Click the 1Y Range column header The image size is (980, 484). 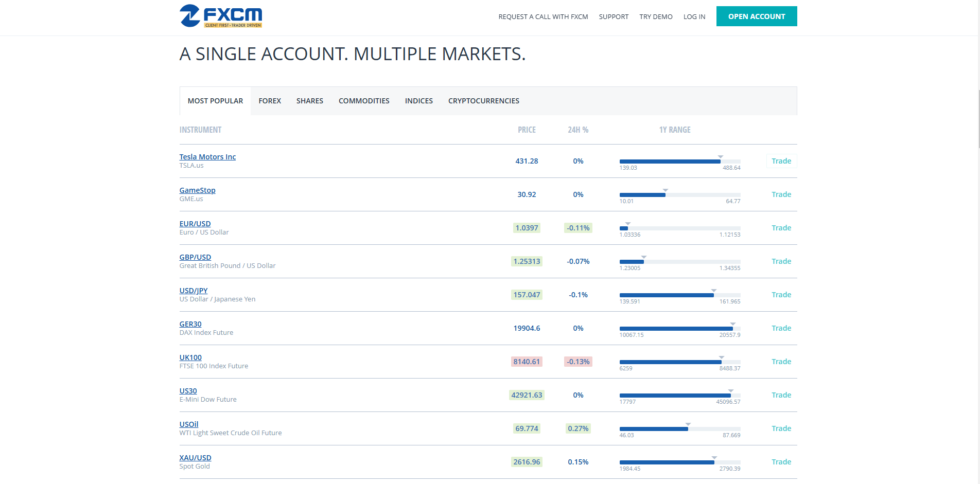675,130
